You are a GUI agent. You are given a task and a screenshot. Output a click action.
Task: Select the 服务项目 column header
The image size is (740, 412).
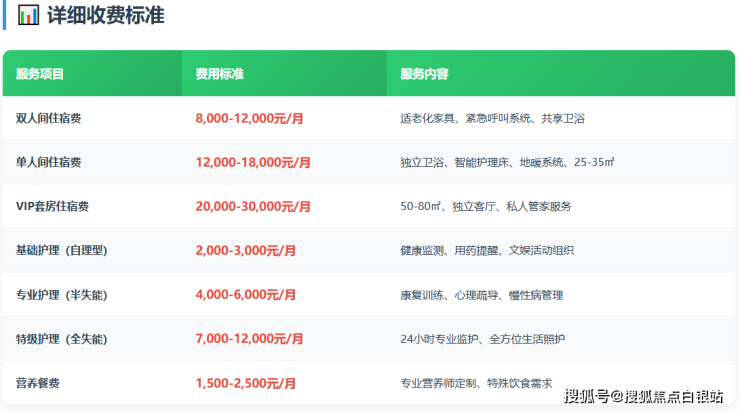pyautogui.click(x=40, y=74)
